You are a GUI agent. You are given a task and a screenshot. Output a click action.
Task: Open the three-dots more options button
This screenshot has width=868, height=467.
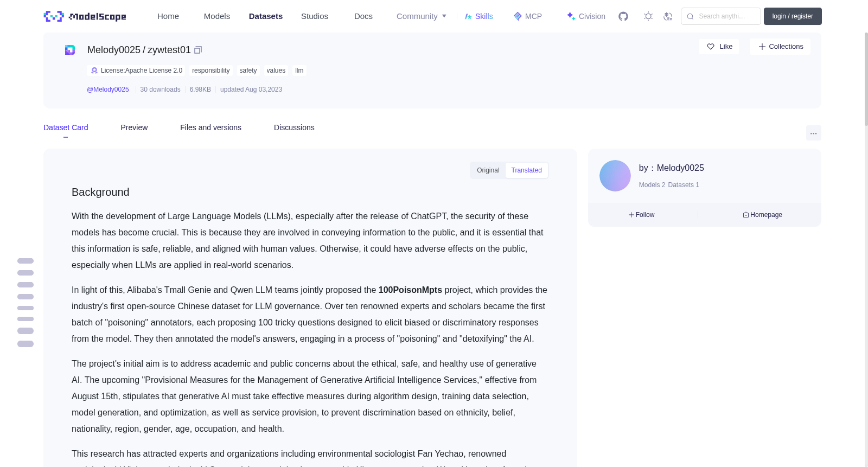pos(813,133)
